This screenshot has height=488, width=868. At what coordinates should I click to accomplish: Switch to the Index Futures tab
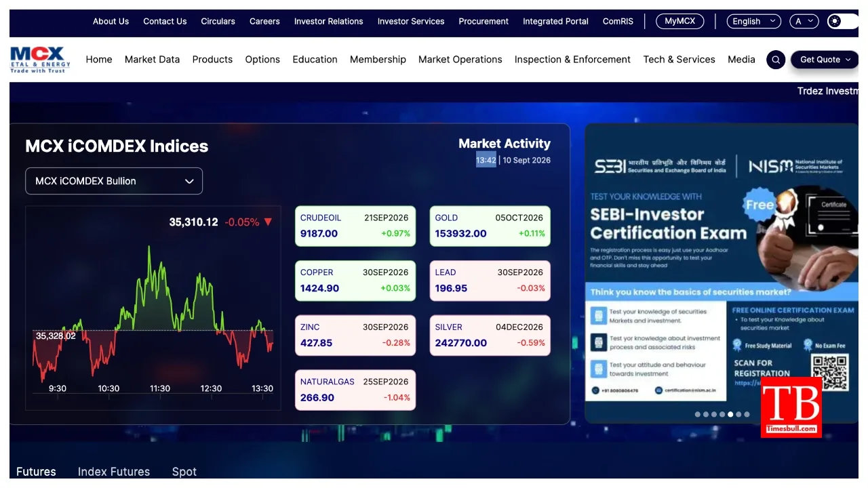[x=114, y=472]
